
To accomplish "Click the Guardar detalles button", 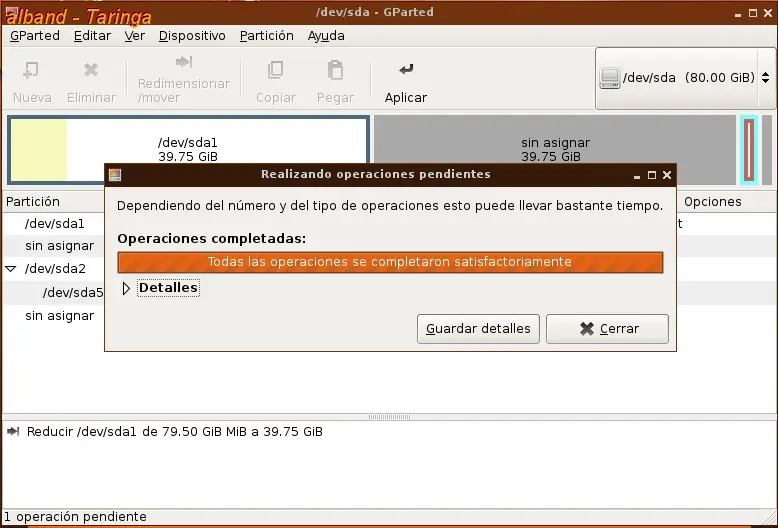I will click(478, 329).
